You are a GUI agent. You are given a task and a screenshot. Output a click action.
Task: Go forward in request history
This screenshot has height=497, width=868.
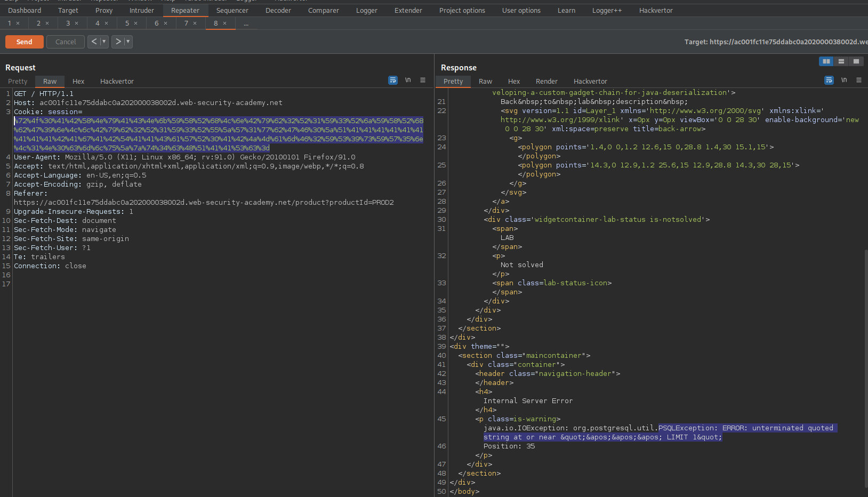coord(118,42)
